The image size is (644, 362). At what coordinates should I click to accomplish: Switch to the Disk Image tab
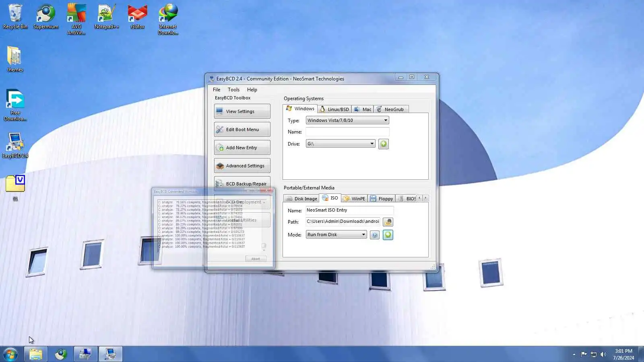[301, 199]
